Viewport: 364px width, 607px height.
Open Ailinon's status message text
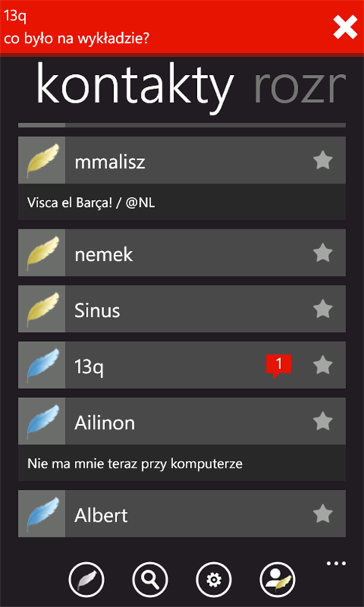pyautogui.click(x=135, y=463)
